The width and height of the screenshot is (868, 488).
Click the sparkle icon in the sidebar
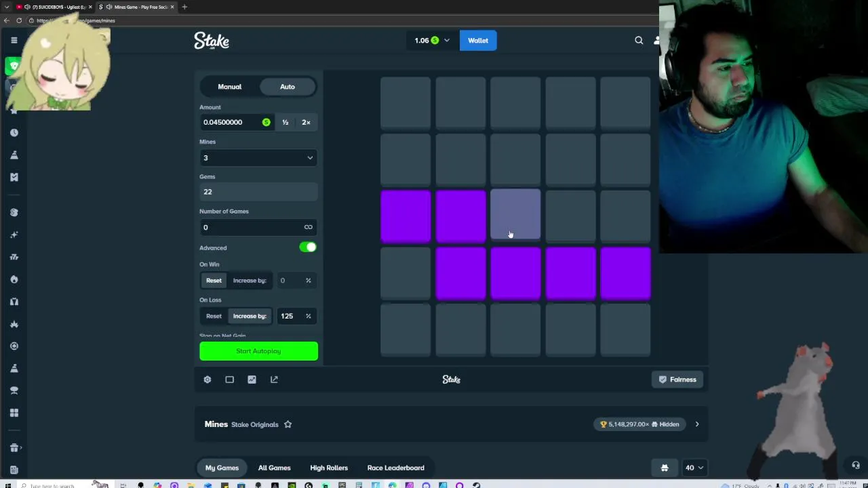[x=14, y=235]
